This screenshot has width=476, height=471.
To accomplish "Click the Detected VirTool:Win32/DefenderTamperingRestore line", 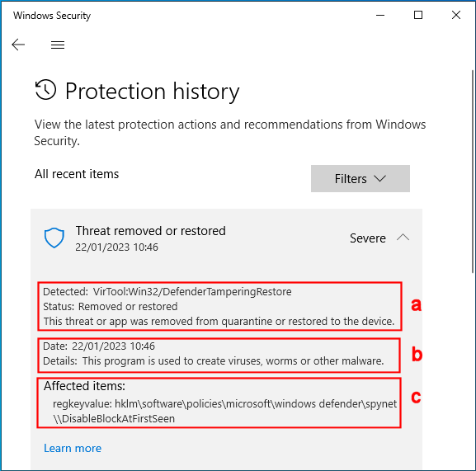I will tap(167, 292).
